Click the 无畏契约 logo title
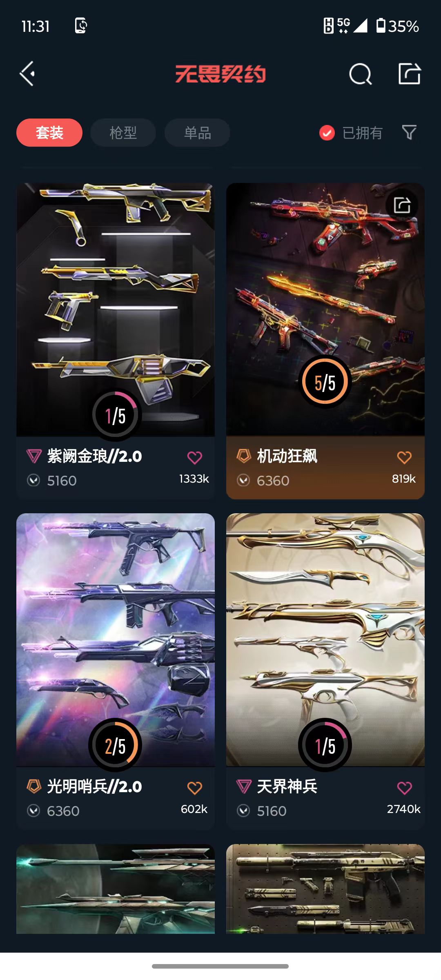The width and height of the screenshot is (441, 980). (220, 74)
